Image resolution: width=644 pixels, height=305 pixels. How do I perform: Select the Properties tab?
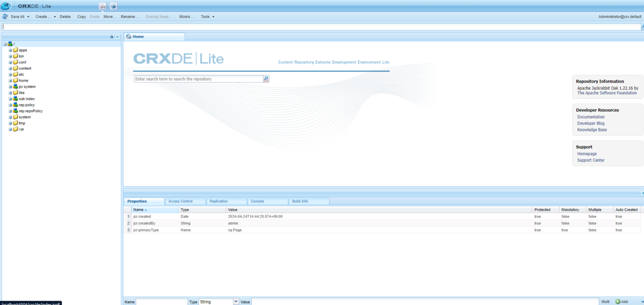tap(144, 201)
